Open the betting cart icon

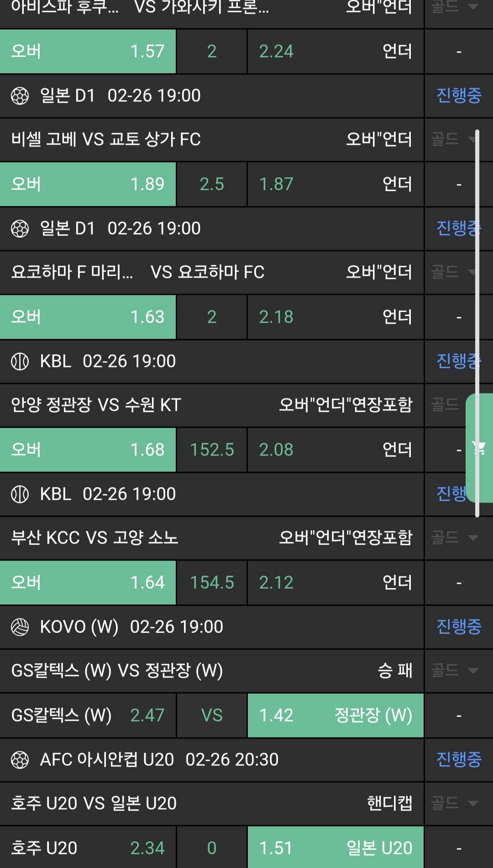click(480, 449)
